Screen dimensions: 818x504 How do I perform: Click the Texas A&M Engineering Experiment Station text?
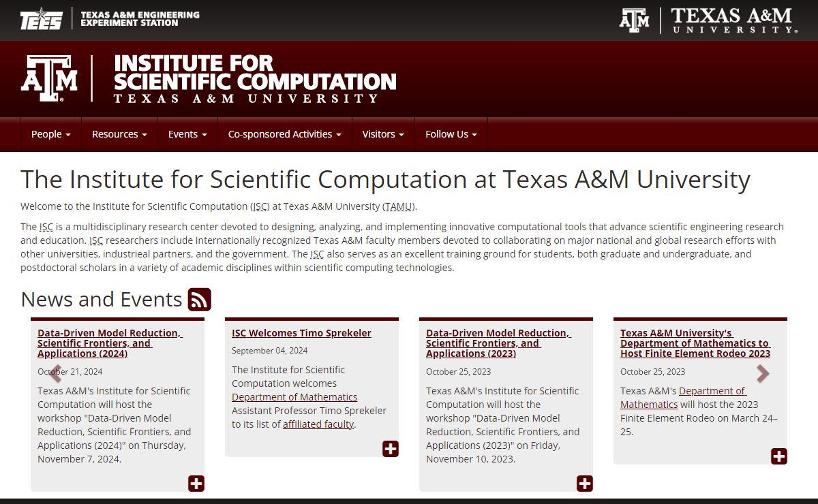140,18
